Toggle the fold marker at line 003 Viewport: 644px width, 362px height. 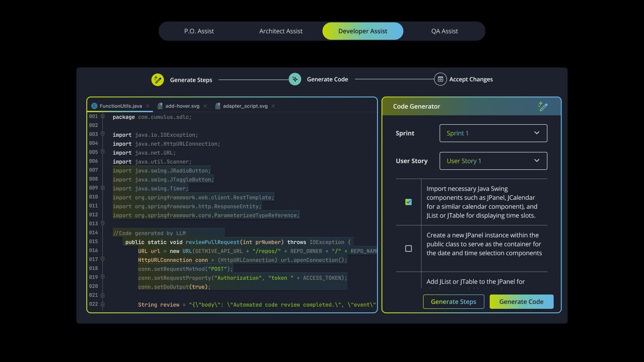102,134
